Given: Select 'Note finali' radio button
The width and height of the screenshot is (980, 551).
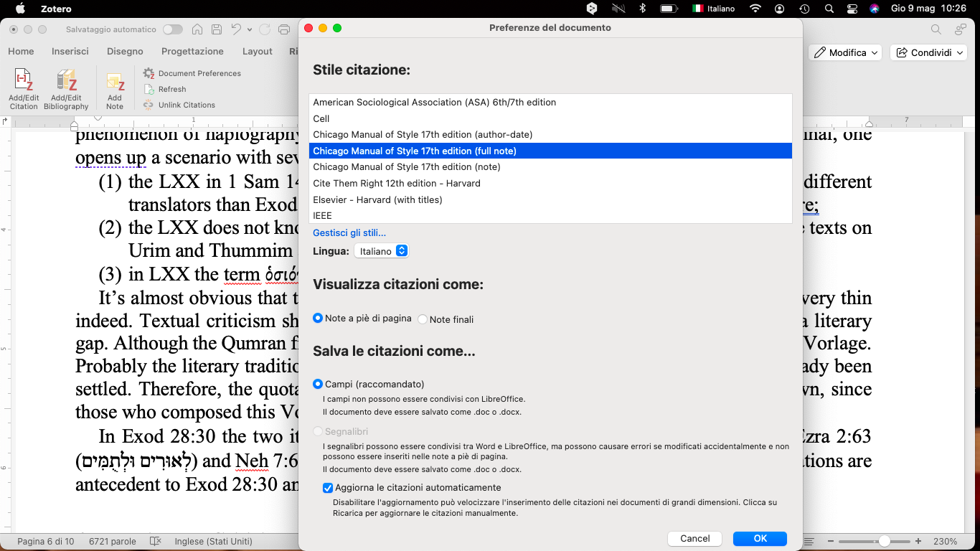Looking at the screenshot, I should [x=423, y=319].
